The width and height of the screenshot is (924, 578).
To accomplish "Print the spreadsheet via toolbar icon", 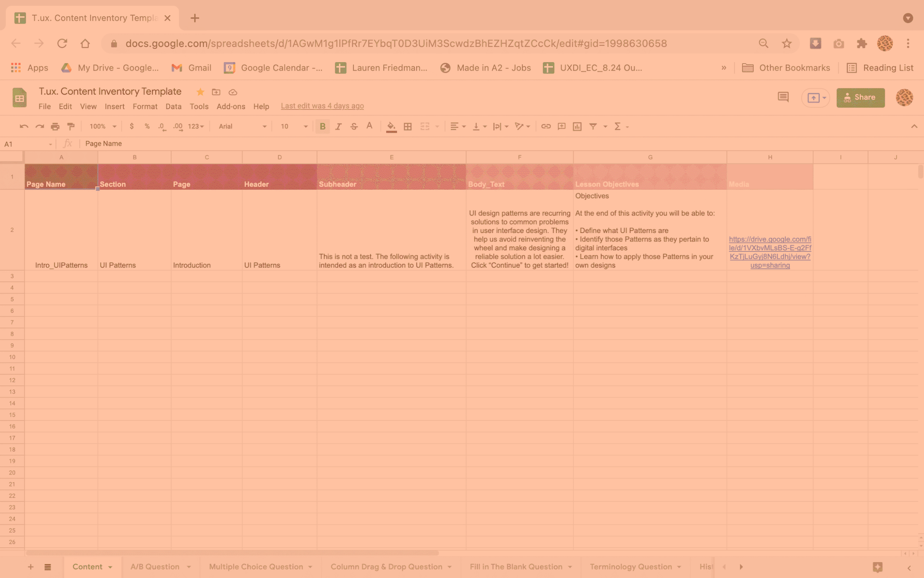I will [x=55, y=126].
